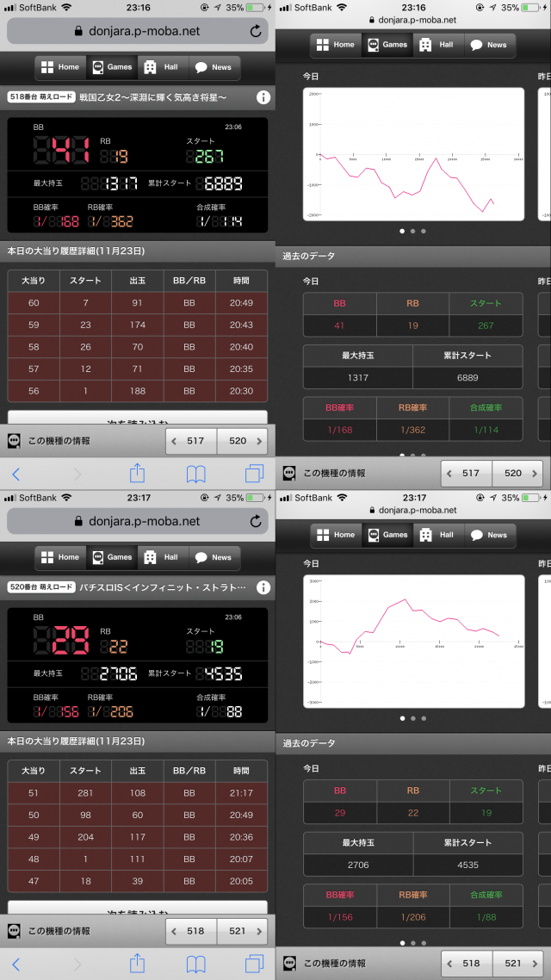Open Games tab above the chart peaking near 2000
Image resolution: width=551 pixels, height=980 pixels.
pyautogui.click(x=387, y=535)
